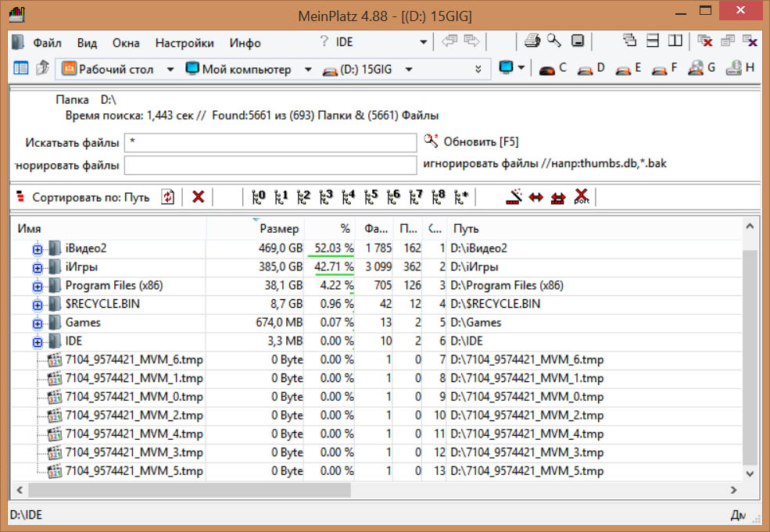The width and height of the screenshot is (770, 532).
Task: Open the Файл menu
Action: click(48, 43)
